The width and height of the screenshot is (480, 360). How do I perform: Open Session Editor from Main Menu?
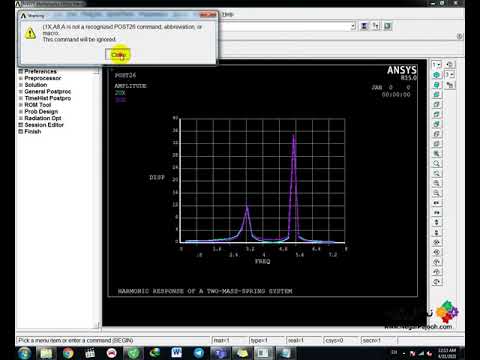(x=44, y=125)
